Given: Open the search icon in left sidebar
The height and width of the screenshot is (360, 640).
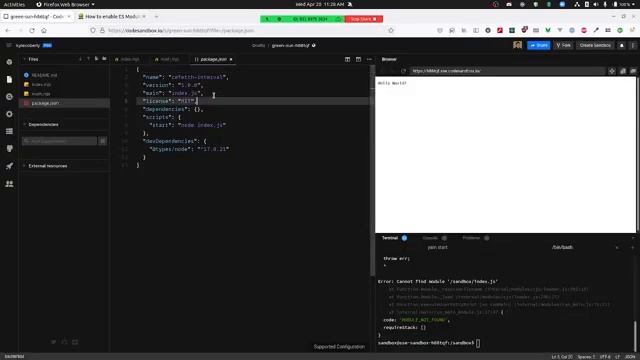Looking at the screenshot, I should (9, 97).
